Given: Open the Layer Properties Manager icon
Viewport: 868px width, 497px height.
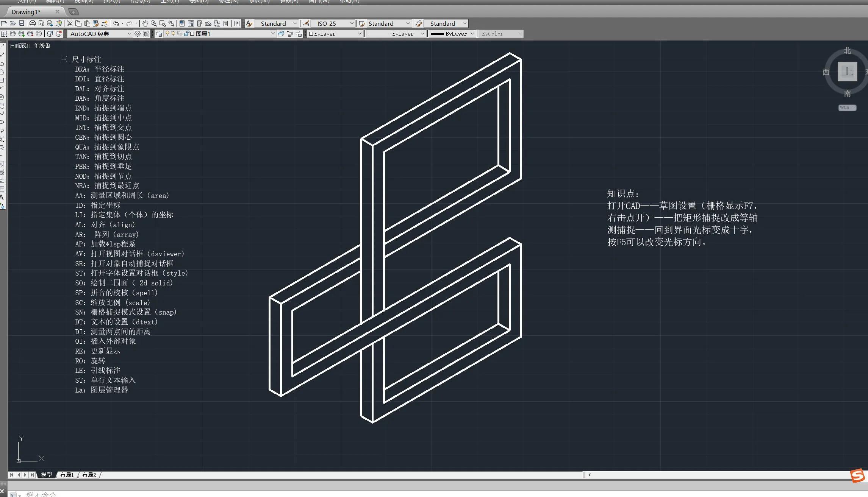Looking at the screenshot, I should (x=159, y=34).
